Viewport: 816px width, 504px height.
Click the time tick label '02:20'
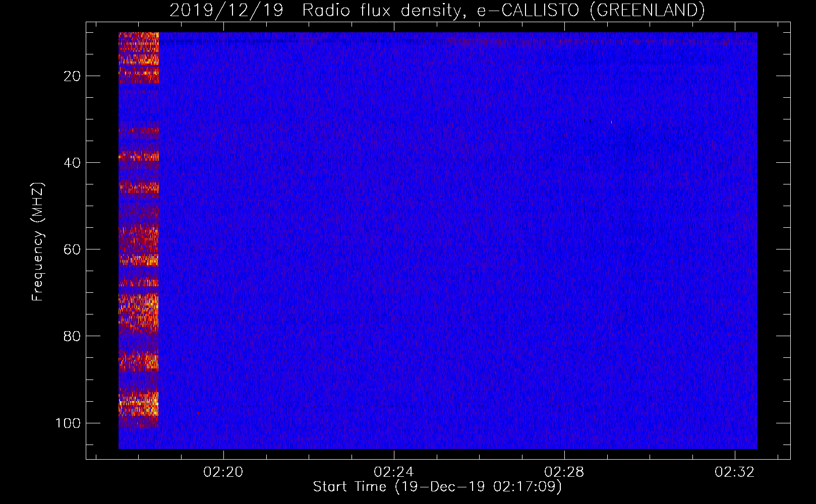click(x=223, y=472)
